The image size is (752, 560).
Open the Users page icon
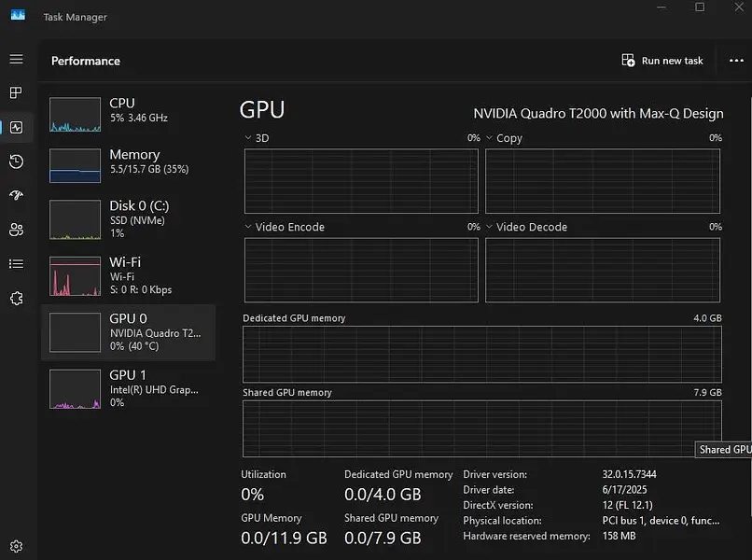(16, 230)
